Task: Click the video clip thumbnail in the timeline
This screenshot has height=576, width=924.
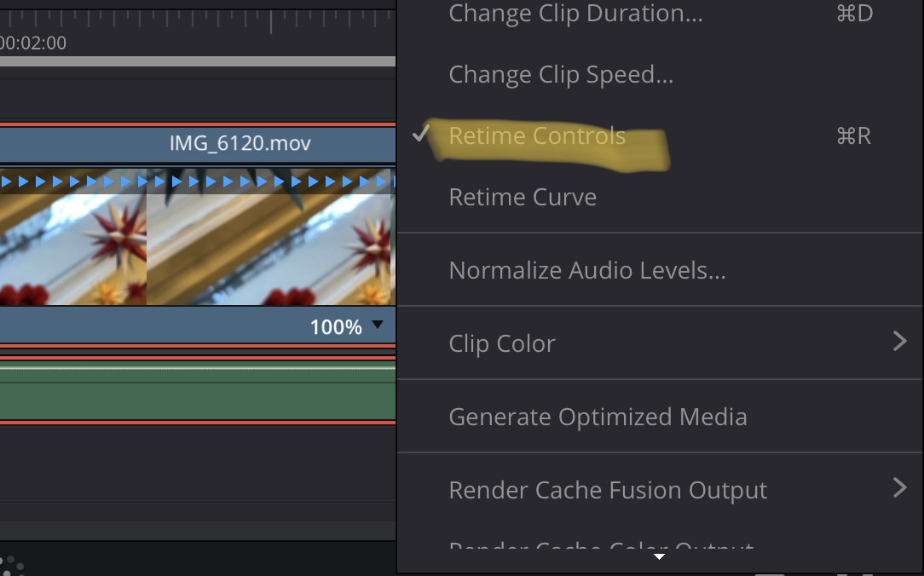Action: pyautogui.click(x=170, y=247)
